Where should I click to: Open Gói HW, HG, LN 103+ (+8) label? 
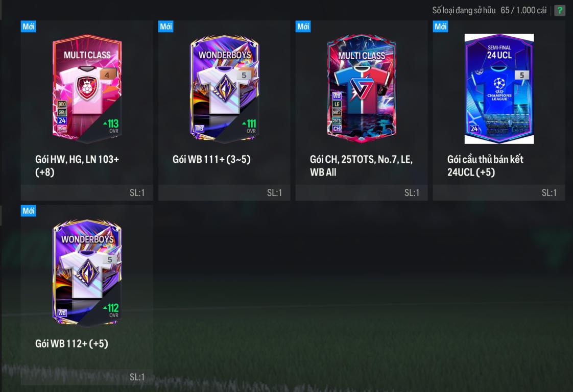[x=77, y=165]
